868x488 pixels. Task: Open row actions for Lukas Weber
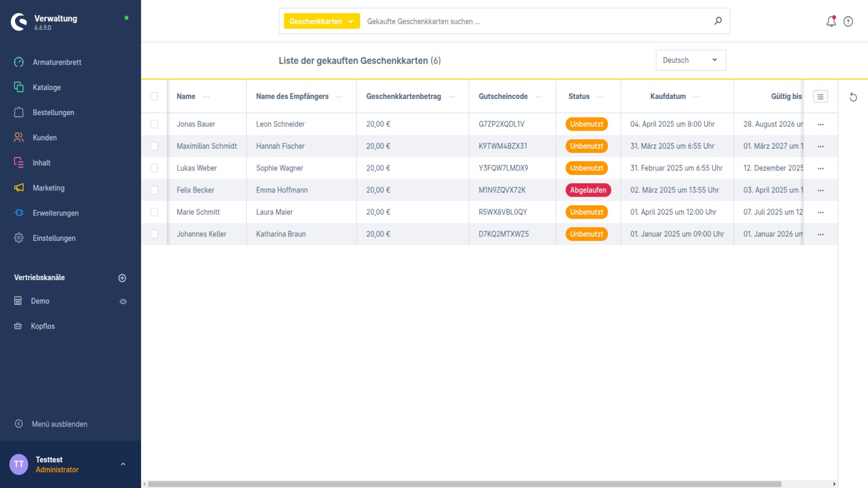coord(821,168)
